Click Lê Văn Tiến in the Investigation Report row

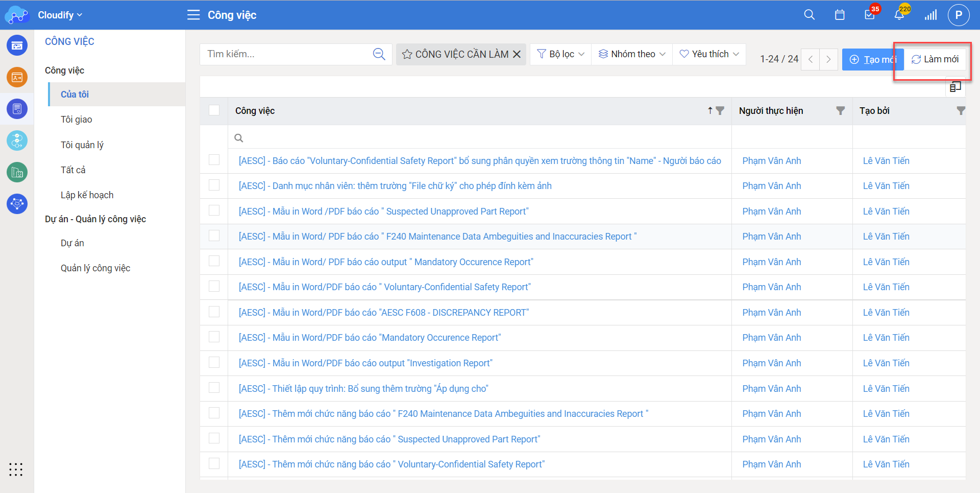click(886, 363)
